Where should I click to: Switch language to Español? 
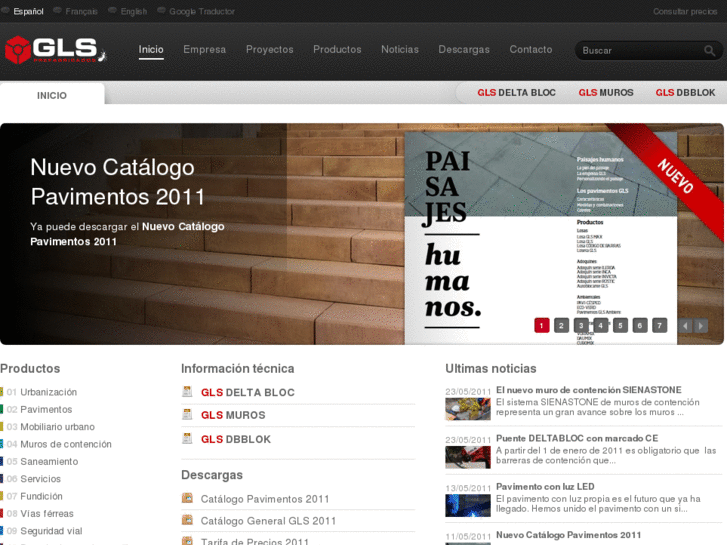tap(28, 11)
